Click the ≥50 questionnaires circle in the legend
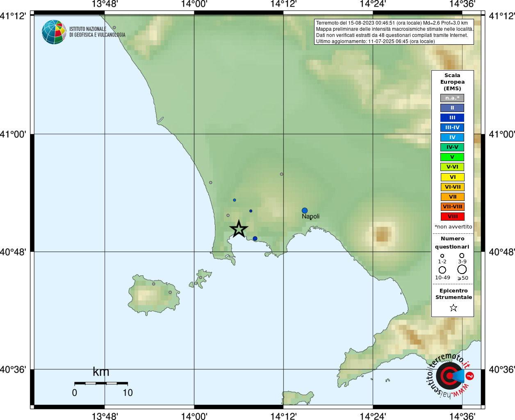The height and width of the screenshot is (420, 515). coord(462,269)
